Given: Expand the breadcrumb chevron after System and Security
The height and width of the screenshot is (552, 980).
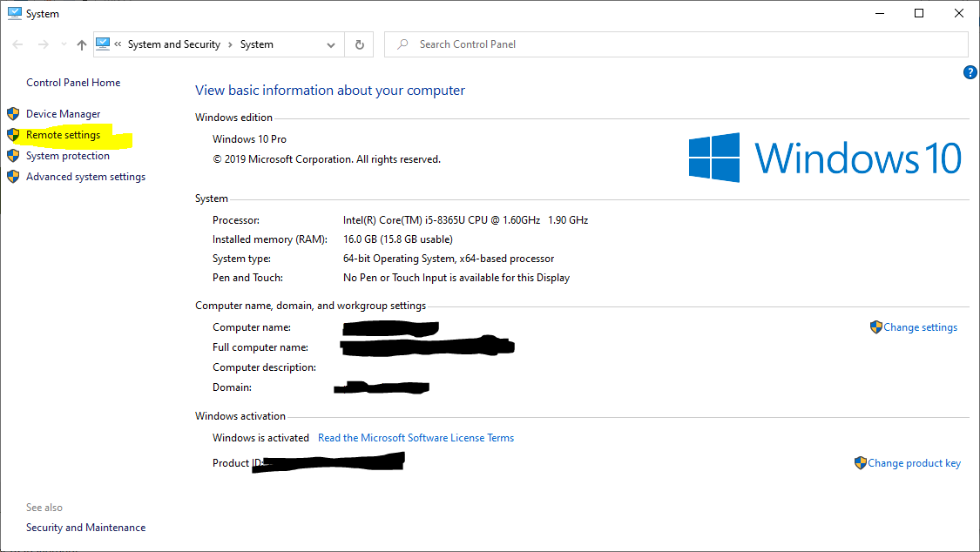Looking at the screenshot, I should (x=231, y=44).
